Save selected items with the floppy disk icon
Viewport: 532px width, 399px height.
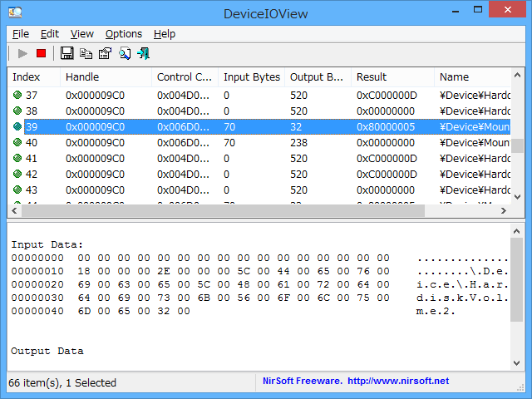tap(66, 53)
